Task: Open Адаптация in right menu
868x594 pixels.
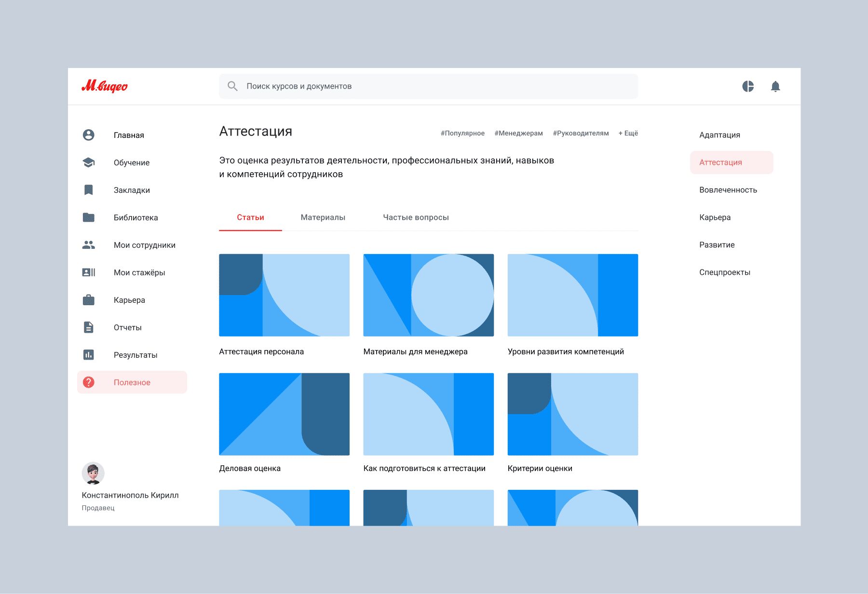Action: (719, 135)
